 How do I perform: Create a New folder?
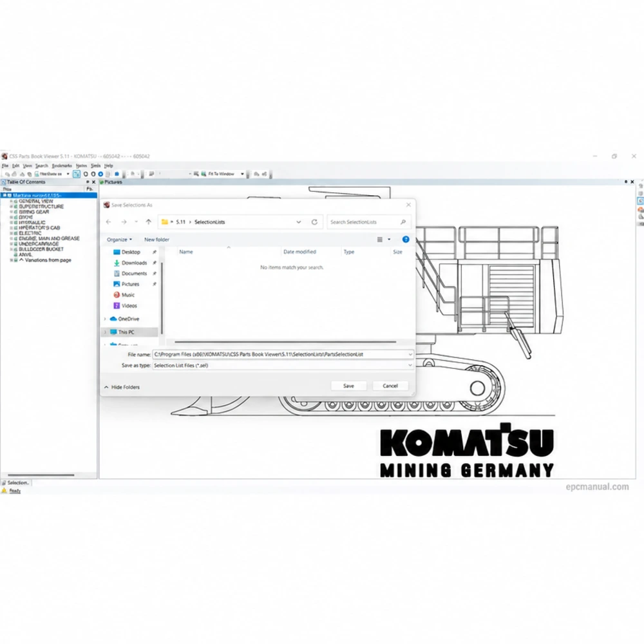156,240
